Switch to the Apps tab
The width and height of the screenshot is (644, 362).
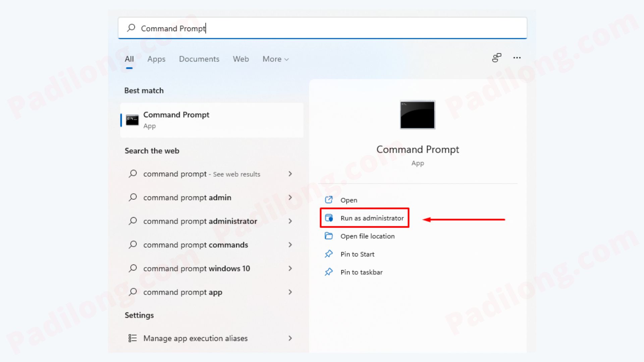(156, 59)
